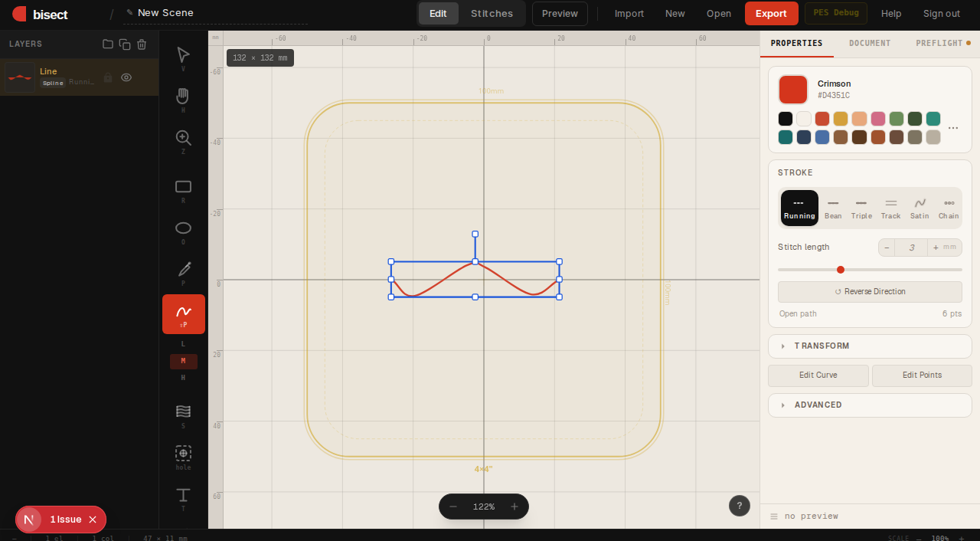Screen dimensions: 980x541
Task: Decrease stitch length with minus
Action: [x=887, y=248]
